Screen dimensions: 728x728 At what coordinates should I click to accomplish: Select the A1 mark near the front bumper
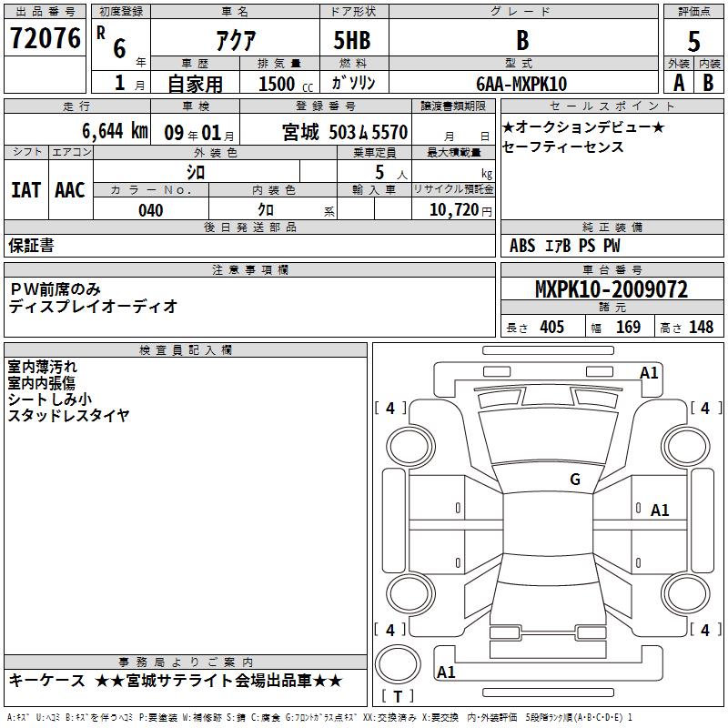[649, 372]
